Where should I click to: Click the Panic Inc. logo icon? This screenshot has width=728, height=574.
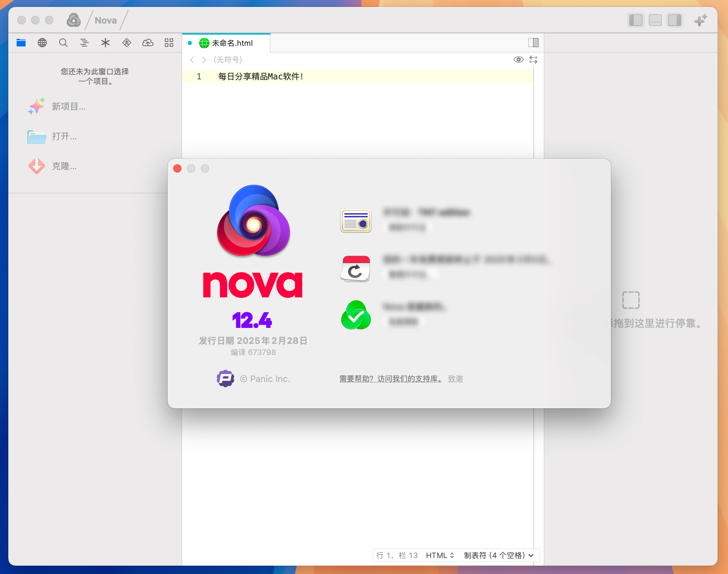coord(225,379)
